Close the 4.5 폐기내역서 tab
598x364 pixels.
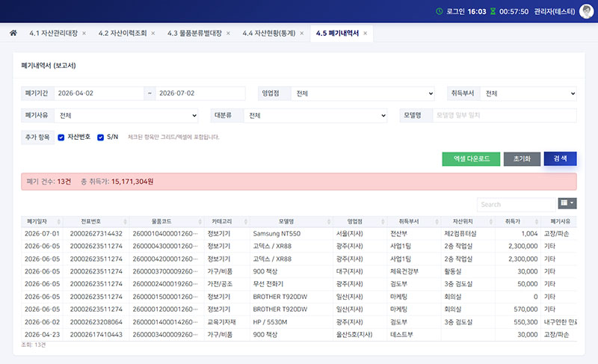pos(365,34)
